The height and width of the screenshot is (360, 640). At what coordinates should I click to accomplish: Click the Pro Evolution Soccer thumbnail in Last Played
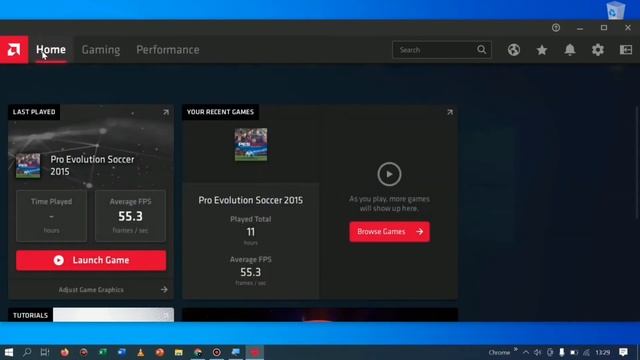coord(28,165)
